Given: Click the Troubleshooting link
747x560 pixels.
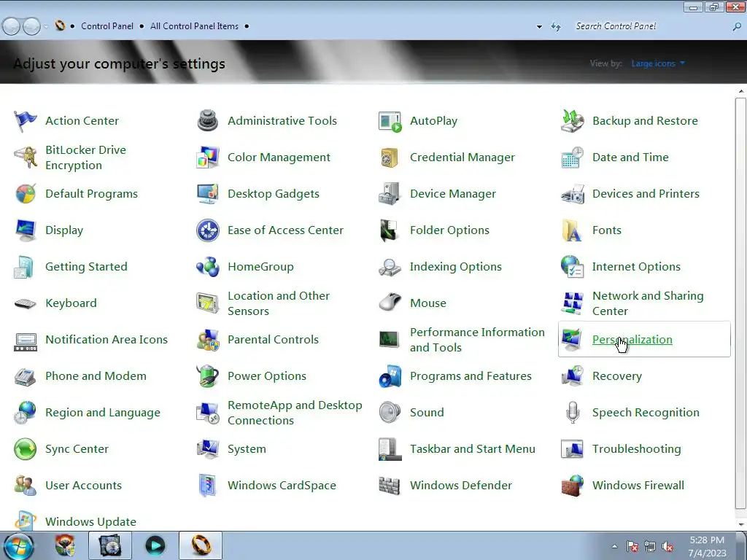Looking at the screenshot, I should [636, 449].
